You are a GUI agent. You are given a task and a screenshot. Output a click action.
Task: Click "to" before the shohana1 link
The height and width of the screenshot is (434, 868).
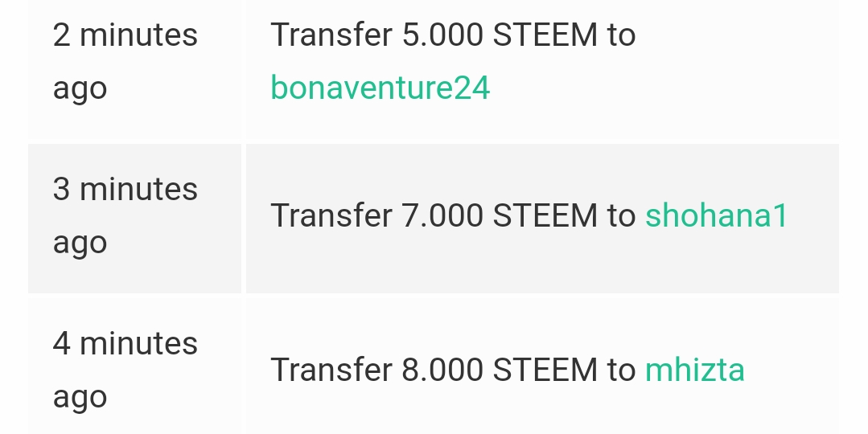pyautogui.click(x=621, y=215)
